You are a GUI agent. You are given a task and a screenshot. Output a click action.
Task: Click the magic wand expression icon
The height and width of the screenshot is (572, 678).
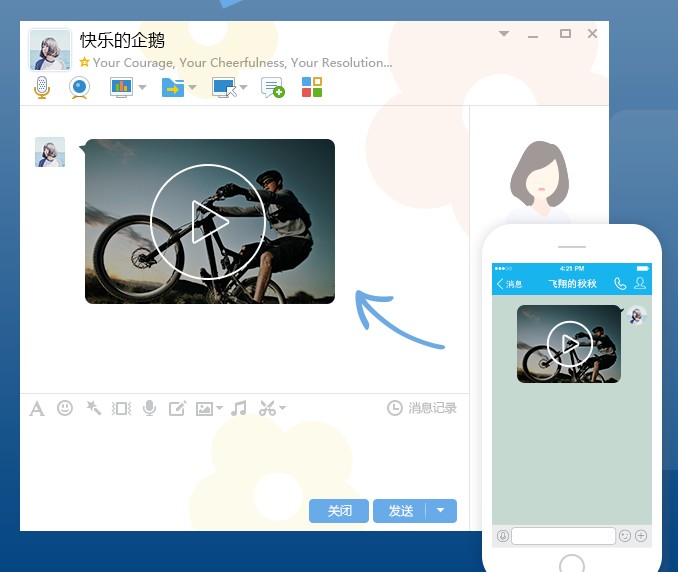coord(93,408)
